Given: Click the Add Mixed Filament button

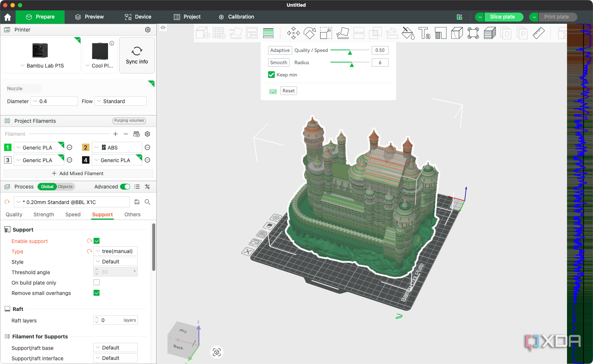Looking at the screenshot, I should 78,173.
